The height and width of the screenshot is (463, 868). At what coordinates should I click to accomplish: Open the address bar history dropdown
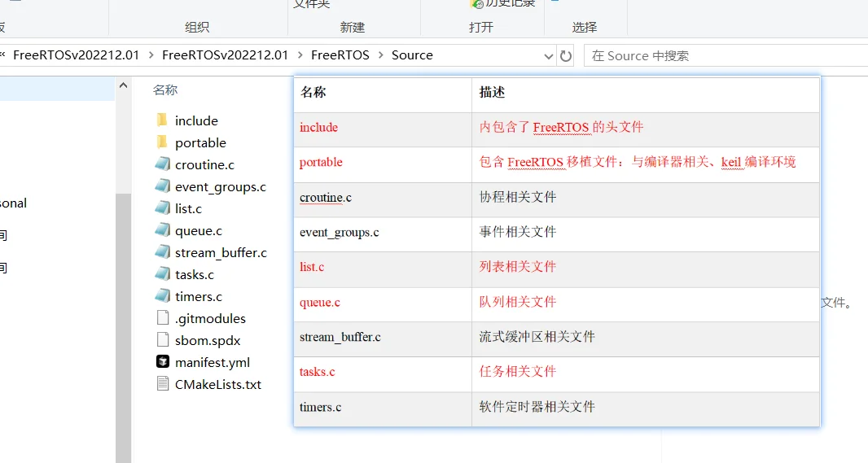(549, 56)
